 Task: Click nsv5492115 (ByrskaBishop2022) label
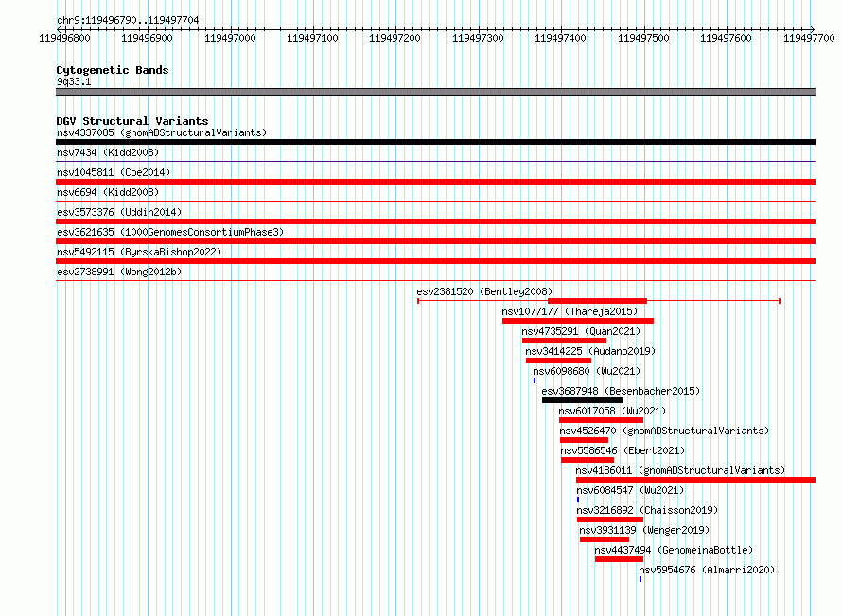tap(139, 252)
